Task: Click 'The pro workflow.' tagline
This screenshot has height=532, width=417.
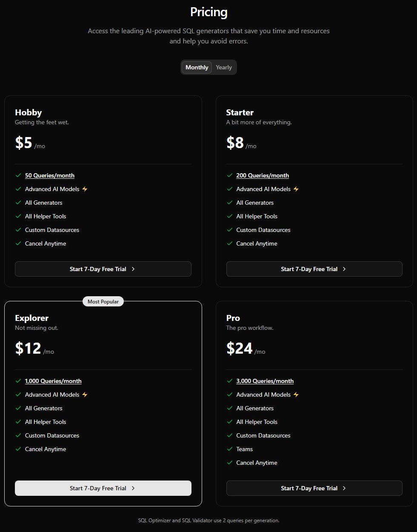Action: (250, 328)
